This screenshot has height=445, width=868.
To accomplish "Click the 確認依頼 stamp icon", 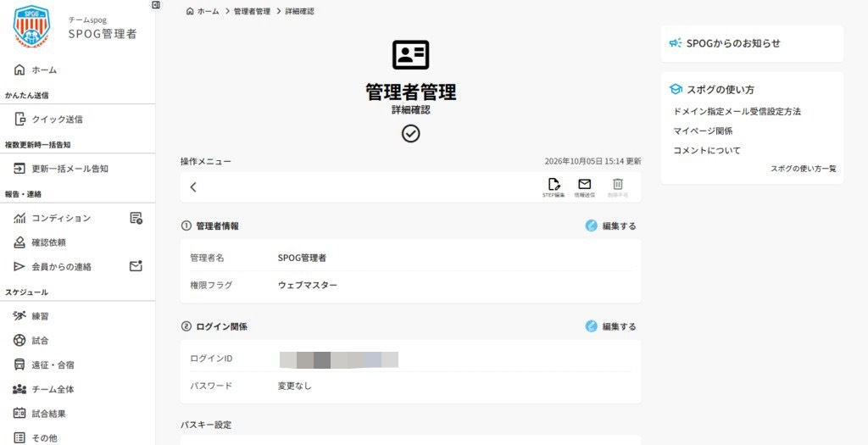I will [19, 242].
